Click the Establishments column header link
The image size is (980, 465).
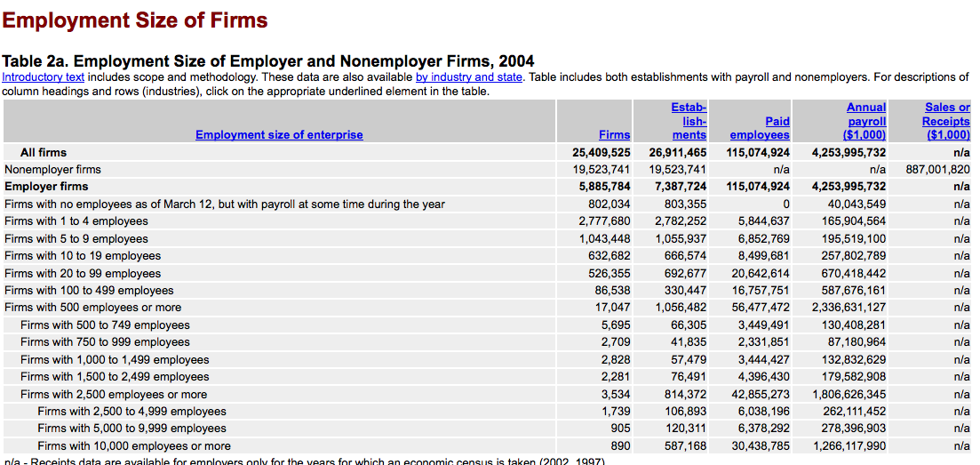[x=689, y=121]
